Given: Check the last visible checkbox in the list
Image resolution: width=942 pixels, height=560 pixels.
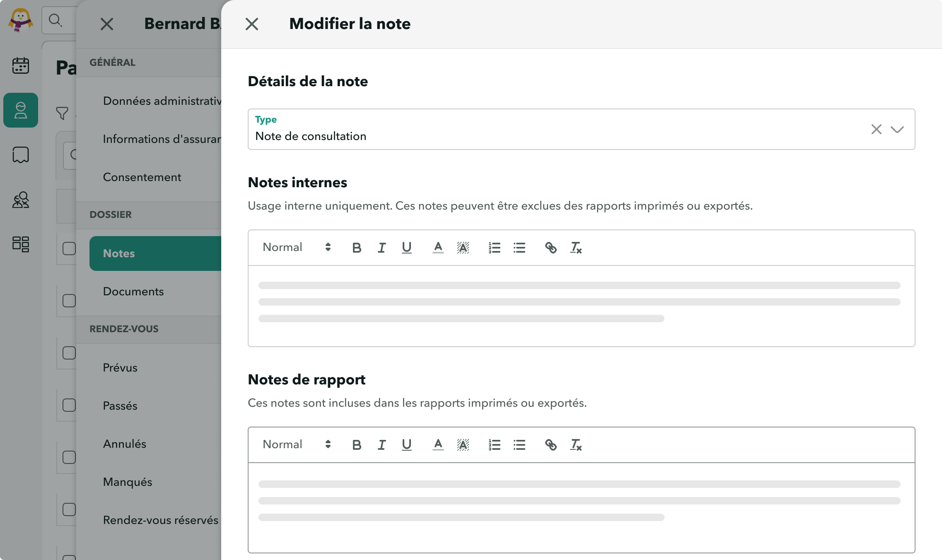Looking at the screenshot, I should click(x=70, y=510).
